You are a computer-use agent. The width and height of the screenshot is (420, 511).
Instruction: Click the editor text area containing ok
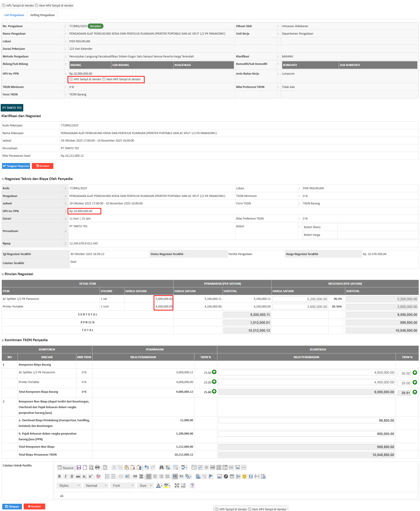(236, 495)
